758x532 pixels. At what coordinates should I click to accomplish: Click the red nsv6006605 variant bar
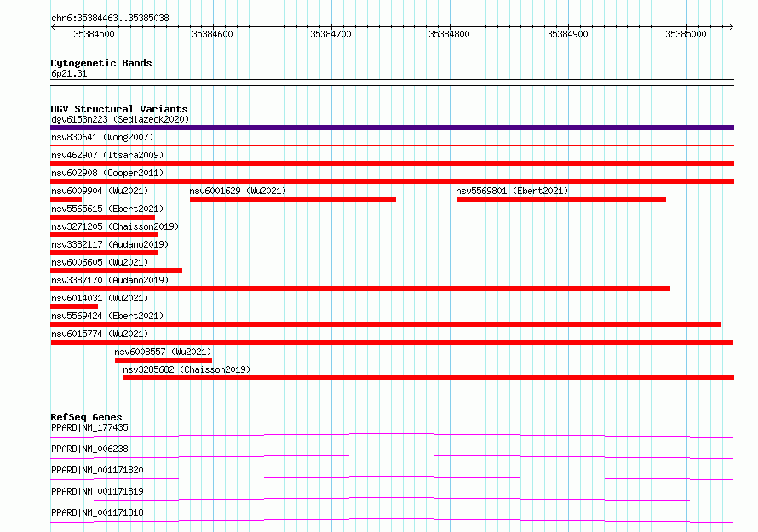116,271
